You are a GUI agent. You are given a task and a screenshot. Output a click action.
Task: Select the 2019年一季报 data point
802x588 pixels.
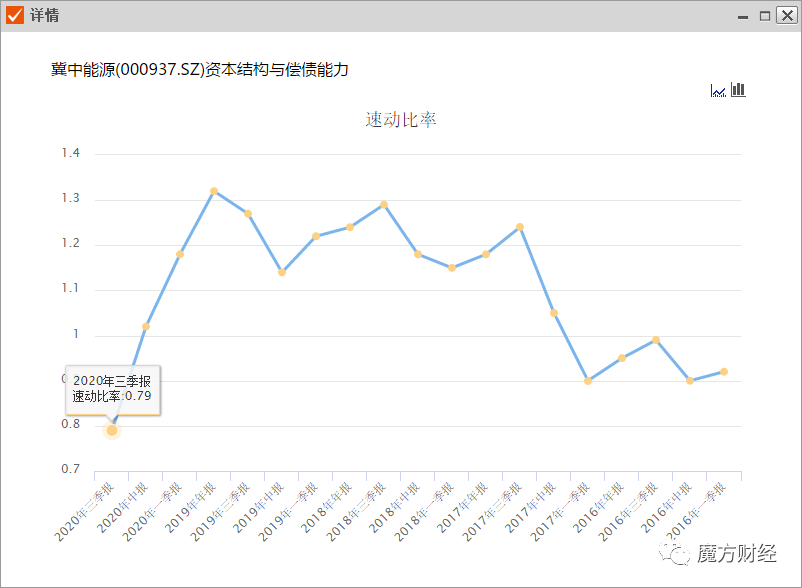tap(316, 236)
